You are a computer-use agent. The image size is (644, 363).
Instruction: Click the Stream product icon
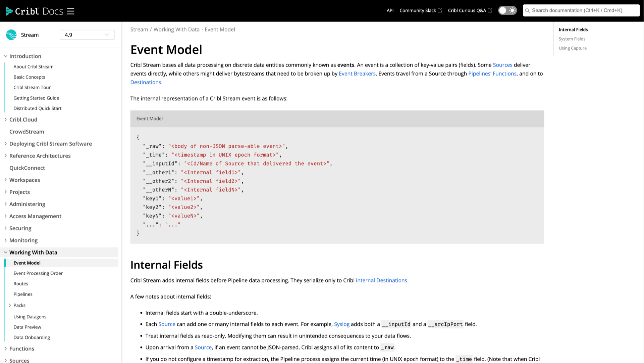[11, 35]
